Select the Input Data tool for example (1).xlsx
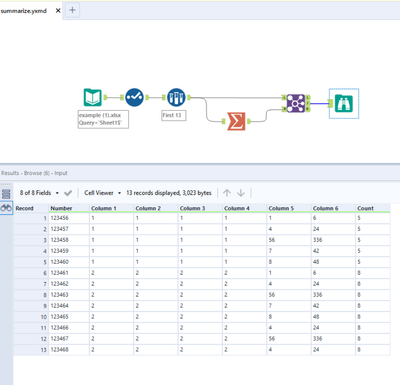 (x=92, y=97)
